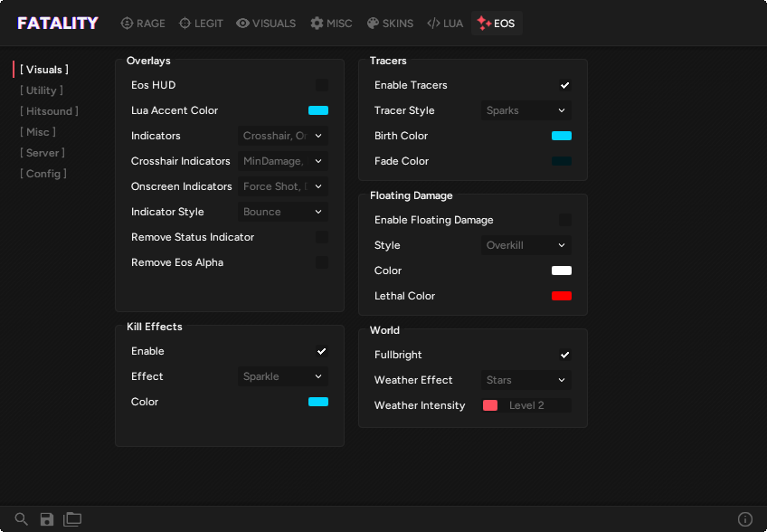Open the [ Server ] sidebar section
767x532 pixels.
[43, 153]
